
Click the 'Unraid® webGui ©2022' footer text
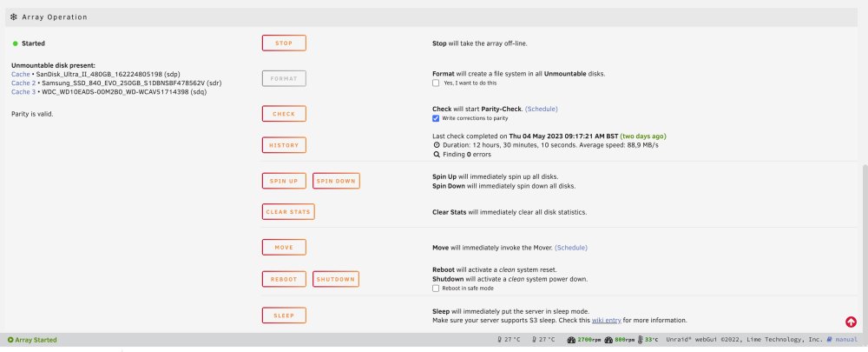(x=702, y=340)
